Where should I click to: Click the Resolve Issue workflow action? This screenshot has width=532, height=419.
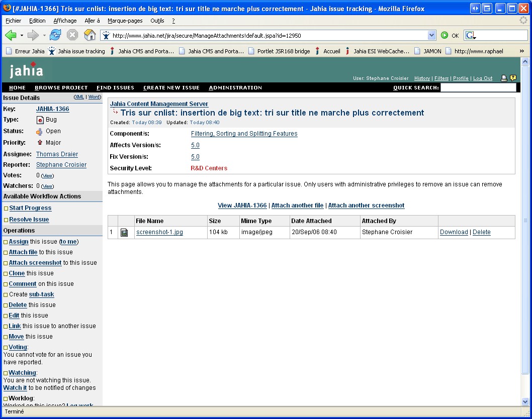coord(29,220)
